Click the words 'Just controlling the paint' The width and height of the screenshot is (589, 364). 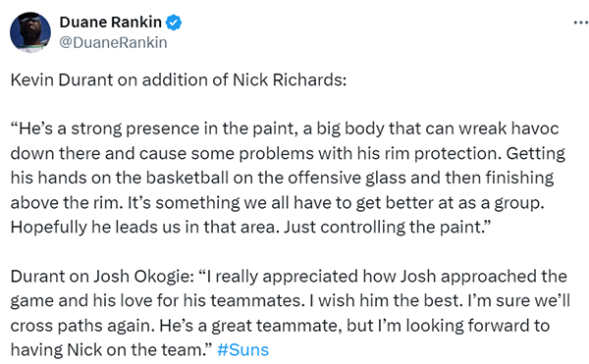(388, 228)
